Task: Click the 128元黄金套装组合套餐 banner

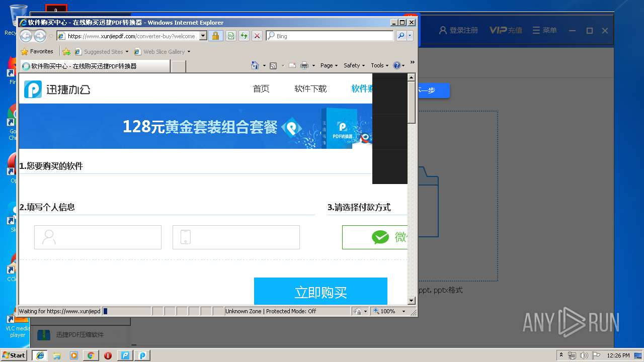Action: pos(195,126)
